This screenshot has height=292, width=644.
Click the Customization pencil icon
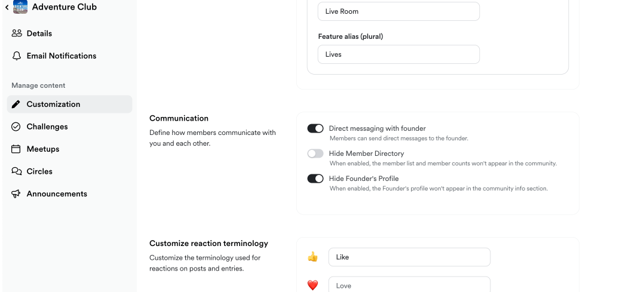pyautogui.click(x=16, y=104)
